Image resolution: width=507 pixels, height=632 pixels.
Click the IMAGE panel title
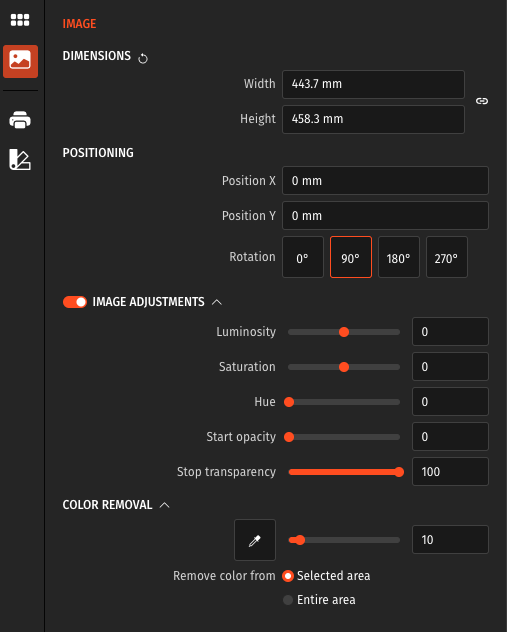[x=79, y=24]
